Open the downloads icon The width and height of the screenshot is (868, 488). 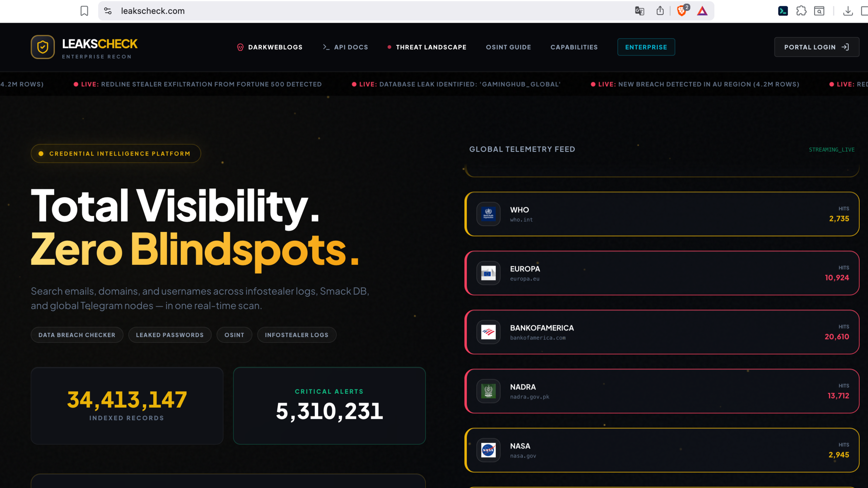pos(848,11)
